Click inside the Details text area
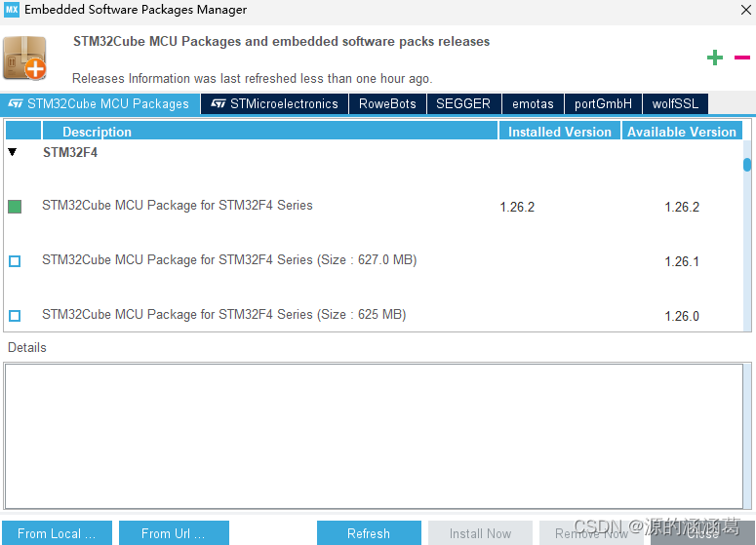 point(374,436)
